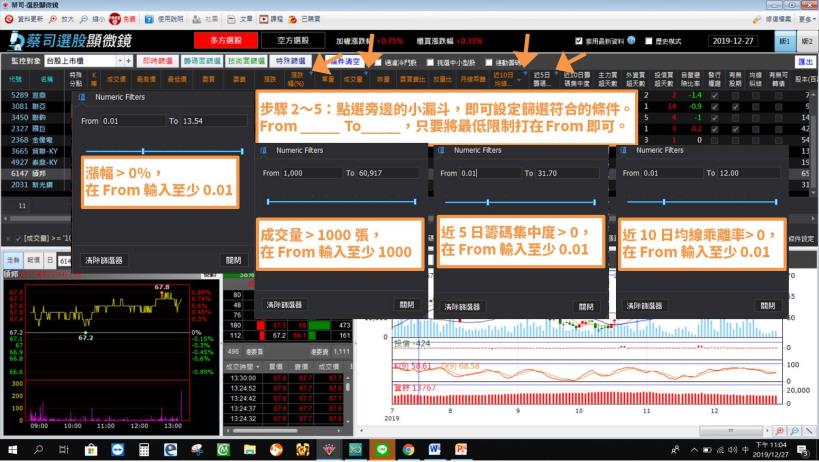Click the red zoom icon at chart bottom right
The width and height of the screenshot is (819, 462).
[780, 431]
